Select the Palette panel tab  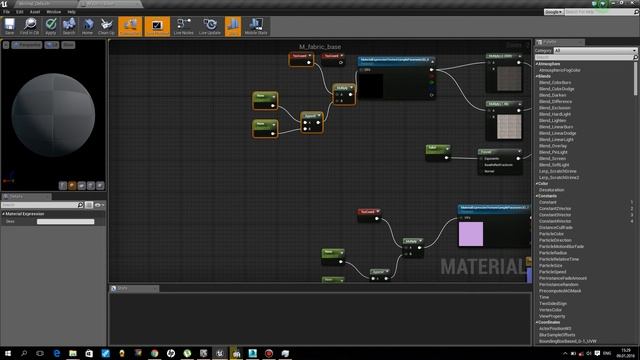[x=560, y=42]
